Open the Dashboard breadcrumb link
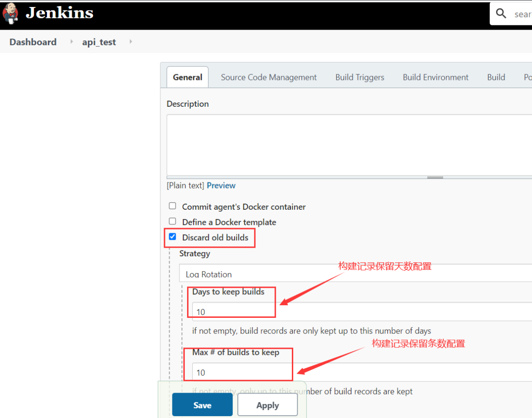This screenshot has width=532, height=418. coord(33,42)
